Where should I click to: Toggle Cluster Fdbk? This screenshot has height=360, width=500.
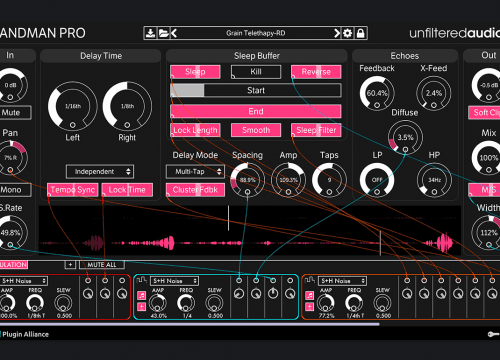pos(195,190)
